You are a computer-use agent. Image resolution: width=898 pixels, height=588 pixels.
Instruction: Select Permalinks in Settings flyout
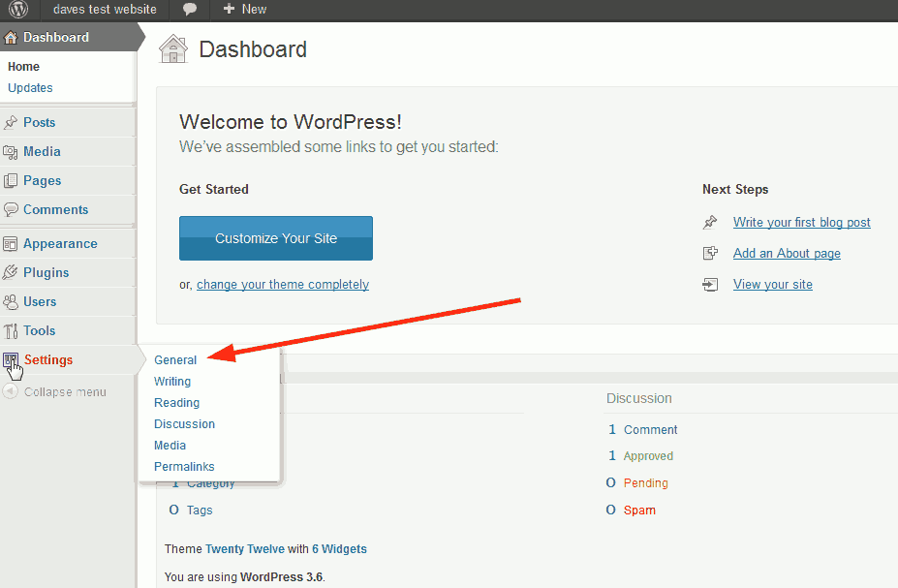[184, 466]
